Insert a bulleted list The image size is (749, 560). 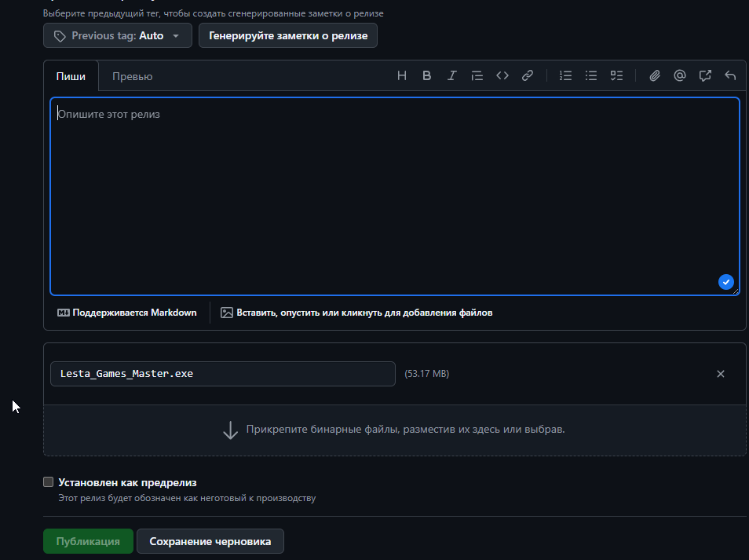click(x=591, y=75)
